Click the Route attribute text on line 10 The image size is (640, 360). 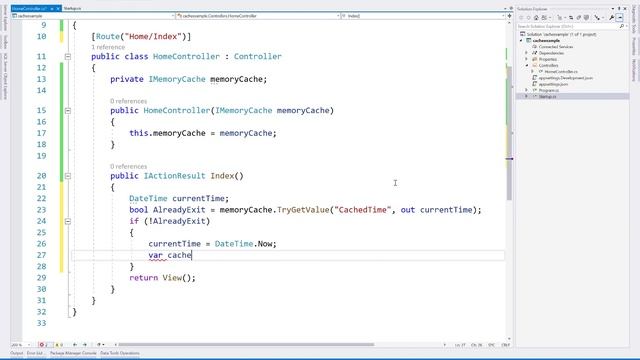[108, 37]
